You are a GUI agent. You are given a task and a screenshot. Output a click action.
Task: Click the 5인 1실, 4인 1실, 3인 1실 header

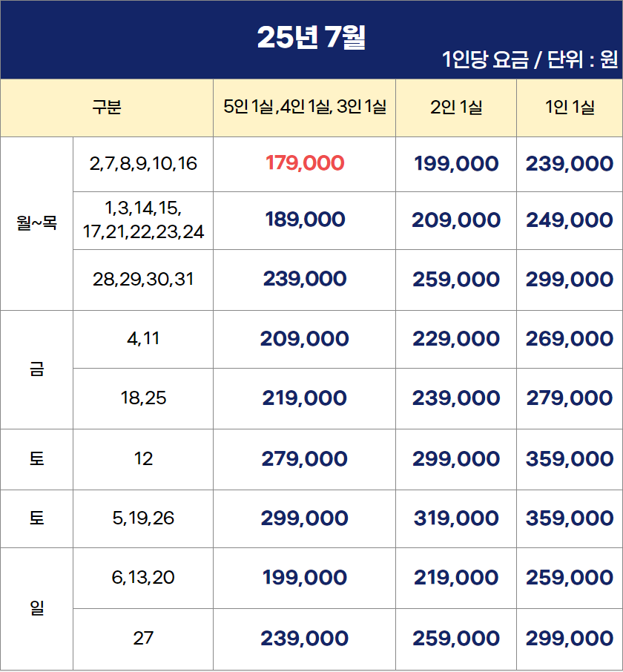305,107
